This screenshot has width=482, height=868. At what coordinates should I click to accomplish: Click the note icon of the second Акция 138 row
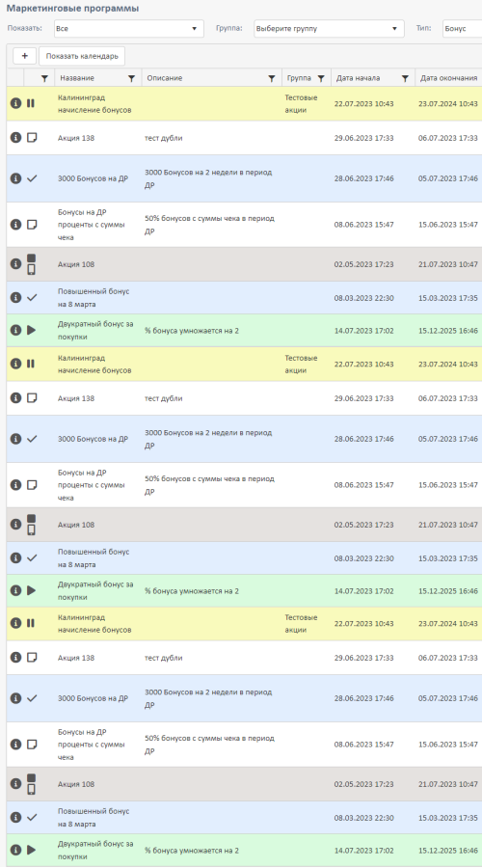[x=32, y=398]
